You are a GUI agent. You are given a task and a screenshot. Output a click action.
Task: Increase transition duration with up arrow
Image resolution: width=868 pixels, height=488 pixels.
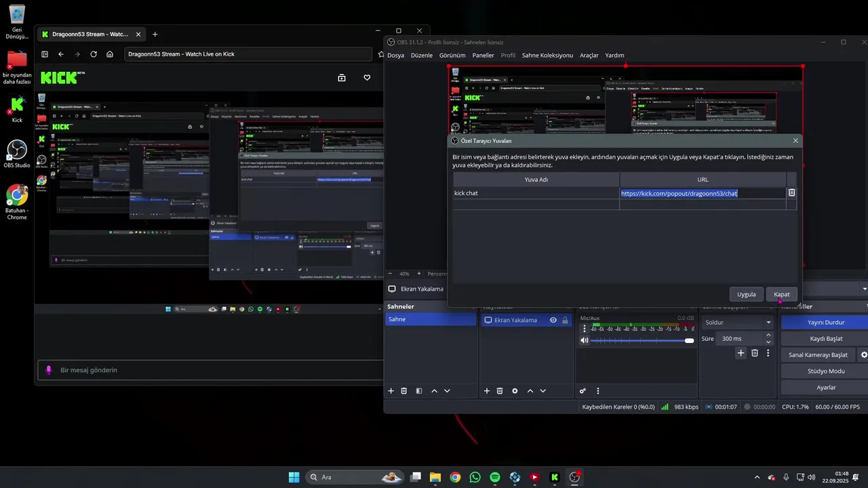point(768,335)
